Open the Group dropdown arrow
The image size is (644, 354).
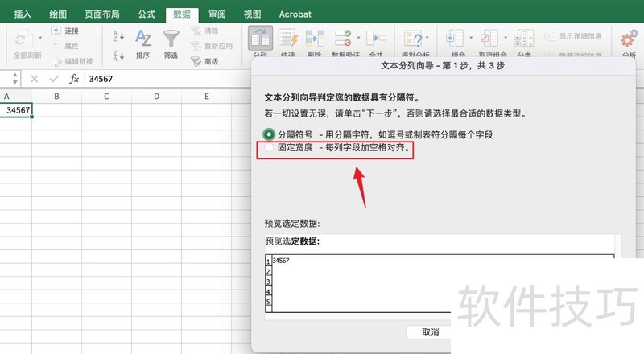(x=471, y=38)
